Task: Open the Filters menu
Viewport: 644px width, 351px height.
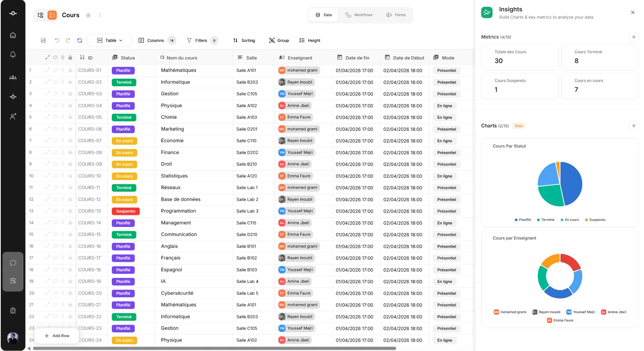Action: (x=202, y=40)
